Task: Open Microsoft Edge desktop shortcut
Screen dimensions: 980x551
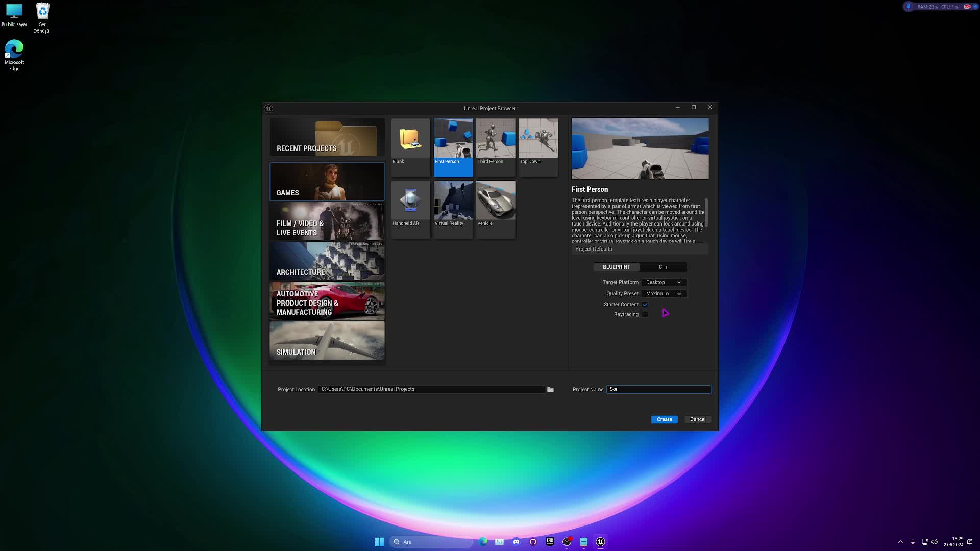Action: click(x=14, y=56)
